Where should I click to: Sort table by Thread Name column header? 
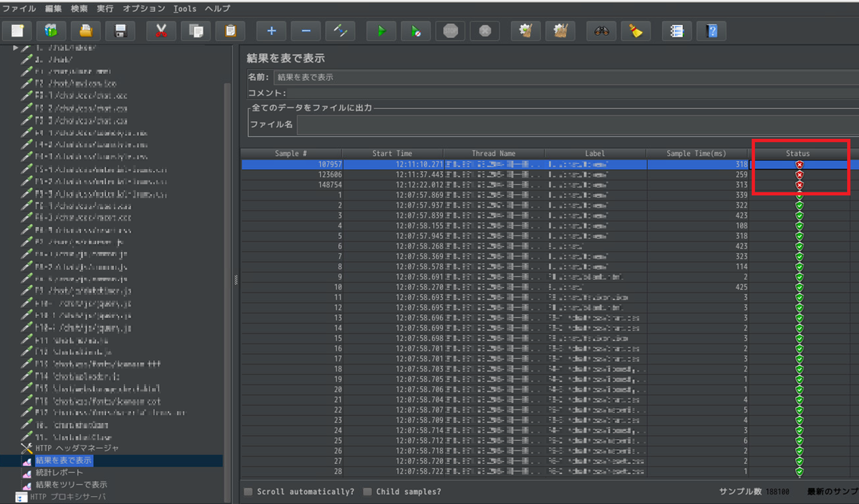[x=494, y=154]
